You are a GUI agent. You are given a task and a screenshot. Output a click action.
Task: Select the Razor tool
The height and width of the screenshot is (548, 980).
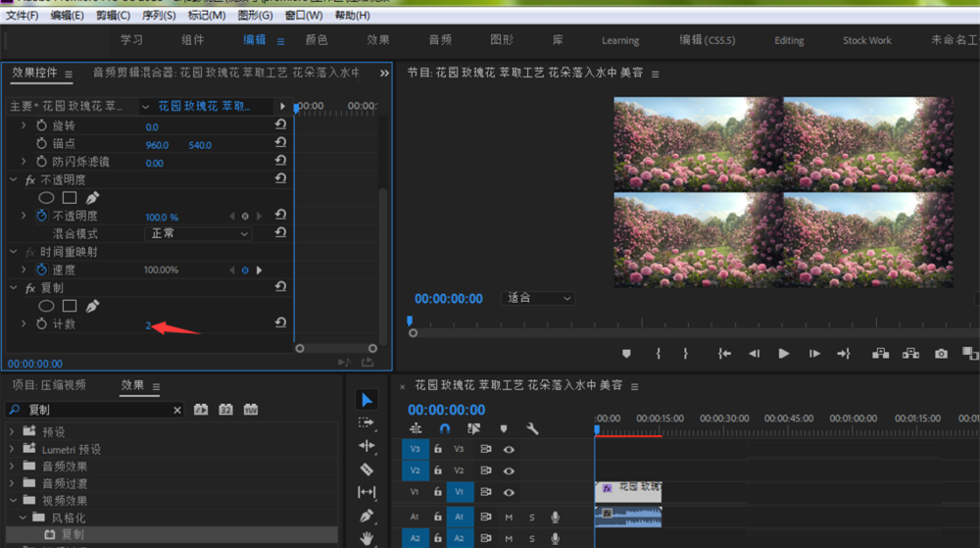[367, 470]
